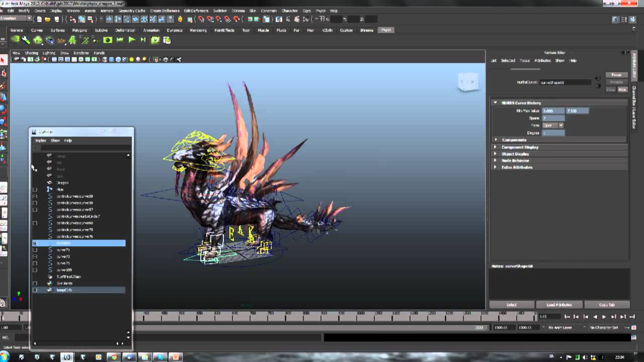Click the Chrome icon in taskbar
The image size is (644, 362).
coord(114,357)
